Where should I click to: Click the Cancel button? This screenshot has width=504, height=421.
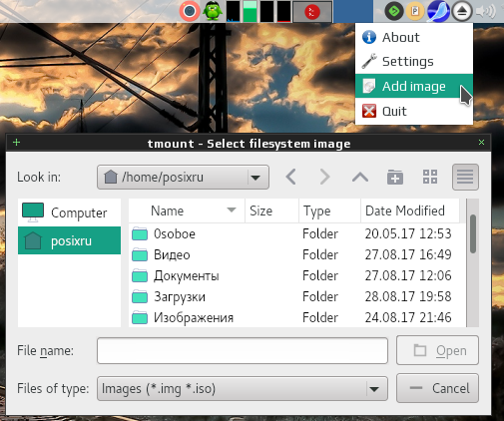pyautogui.click(x=437, y=388)
